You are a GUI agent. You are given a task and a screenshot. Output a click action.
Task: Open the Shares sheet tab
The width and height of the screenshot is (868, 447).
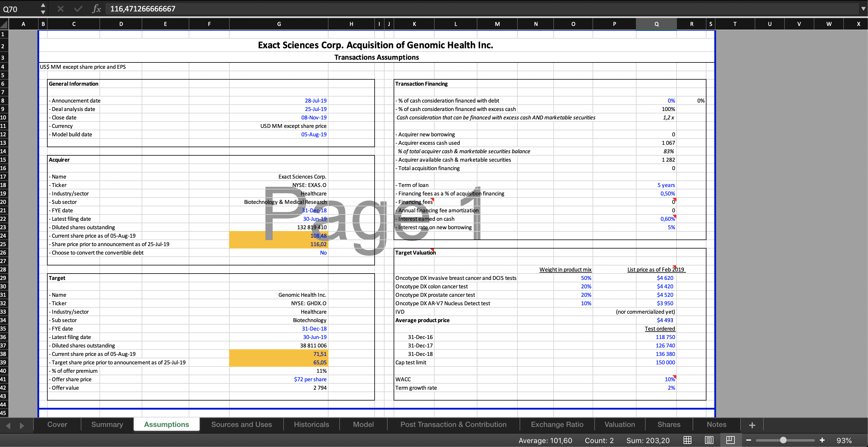(669, 424)
